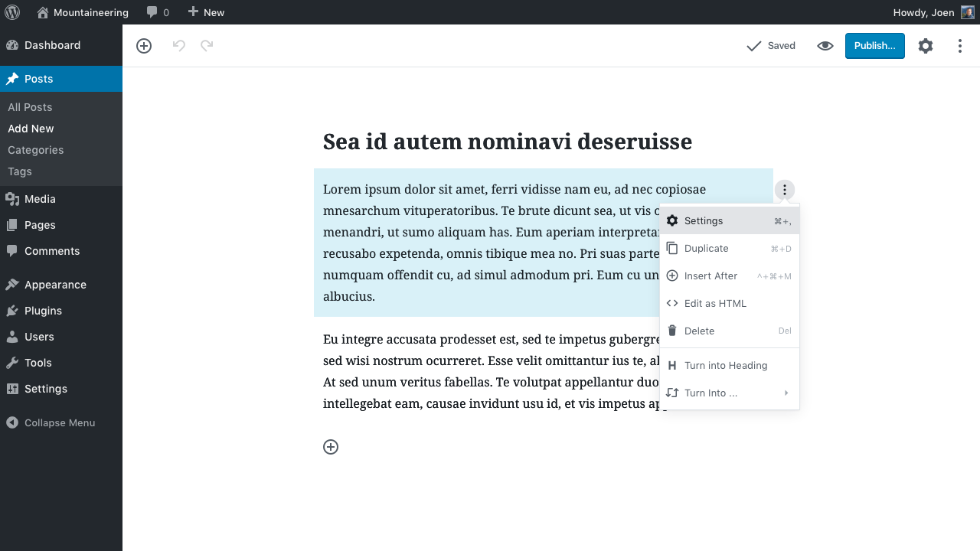The image size is (980, 551).
Task: Toggle the settings sidebar with the gear
Action: [x=926, y=45]
